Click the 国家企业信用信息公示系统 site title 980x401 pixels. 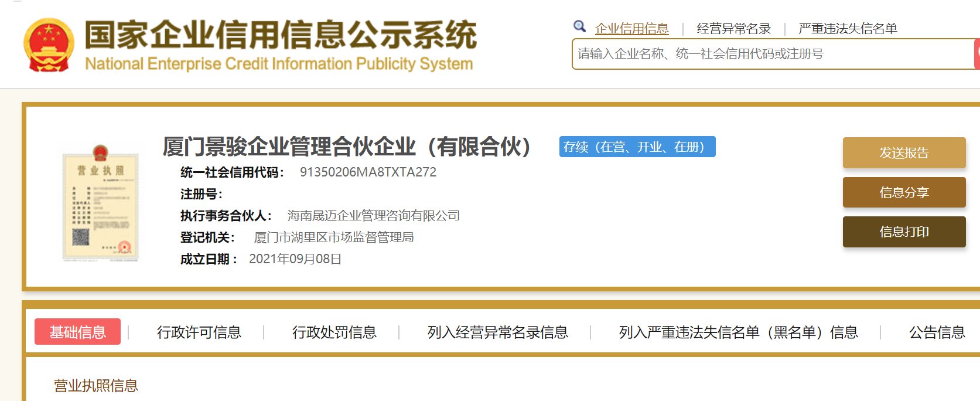pyautogui.click(x=281, y=35)
